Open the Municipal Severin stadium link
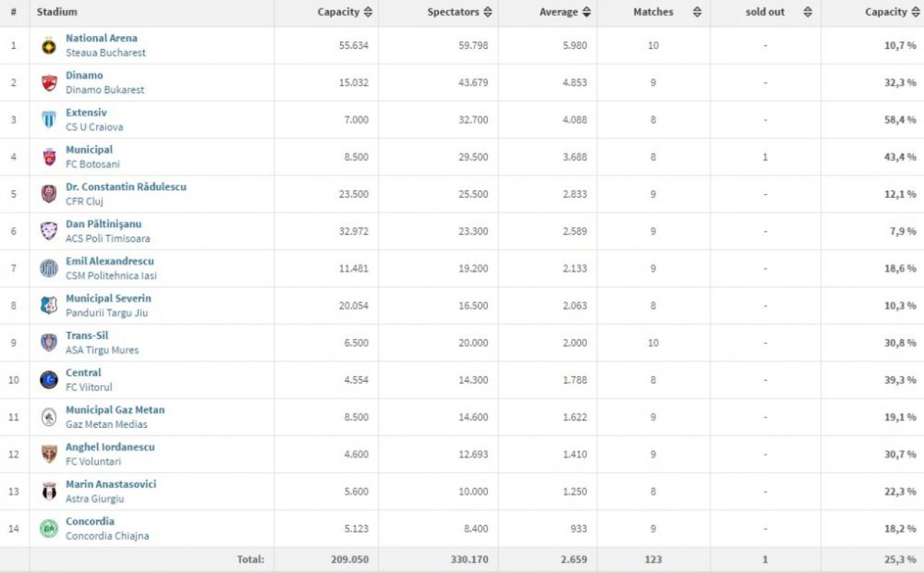The width and height of the screenshot is (924, 573). click(108, 299)
